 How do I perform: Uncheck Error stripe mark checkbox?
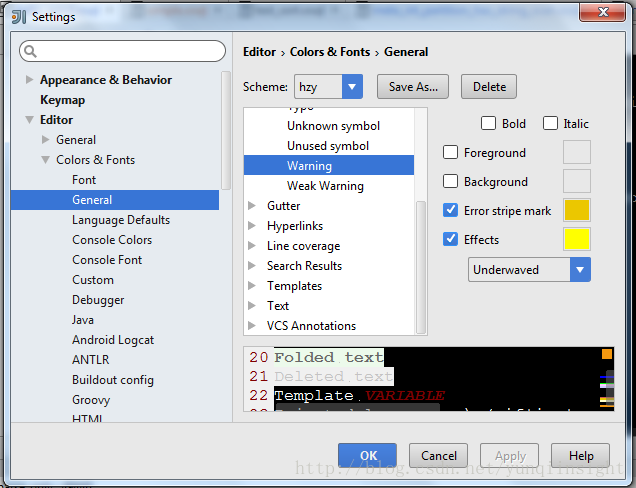450,210
